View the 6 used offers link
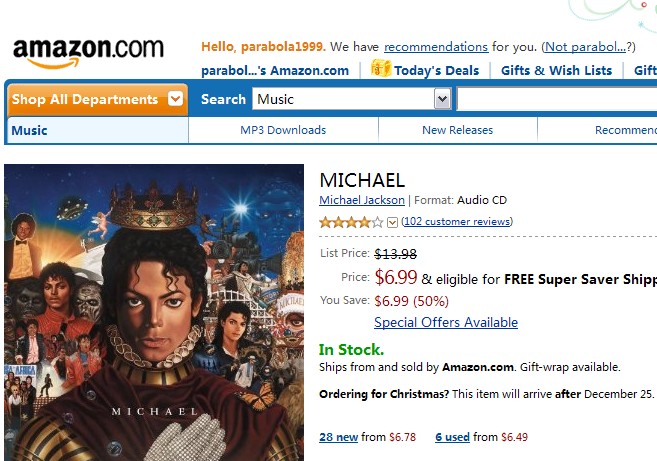The height and width of the screenshot is (461, 657). point(452,437)
